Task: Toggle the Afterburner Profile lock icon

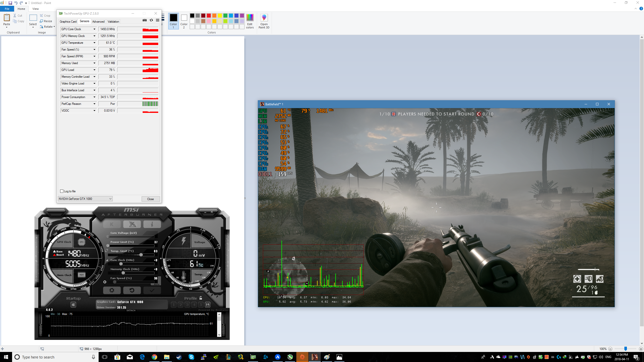Action: point(201,298)
